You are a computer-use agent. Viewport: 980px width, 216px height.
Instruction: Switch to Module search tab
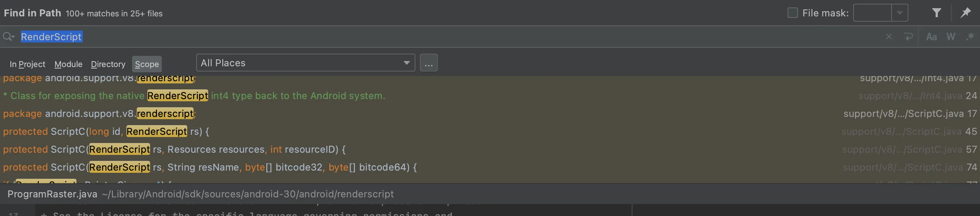69,64
